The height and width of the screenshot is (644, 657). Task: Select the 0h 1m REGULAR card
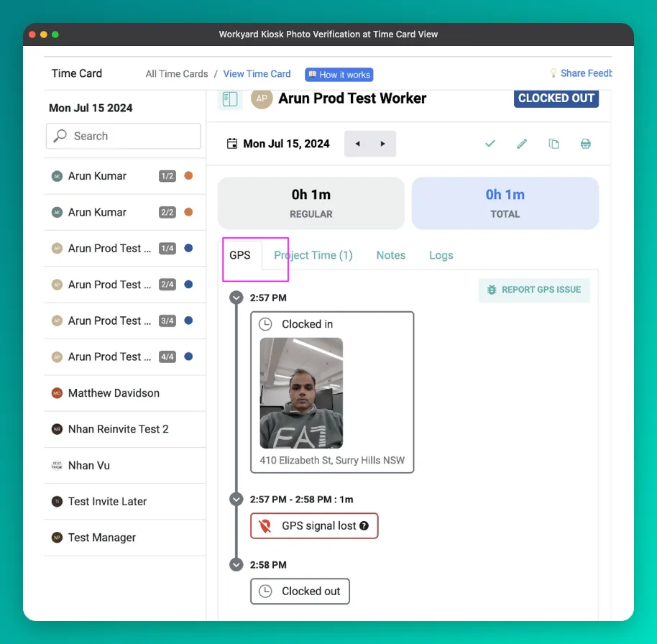coord(311,203)
